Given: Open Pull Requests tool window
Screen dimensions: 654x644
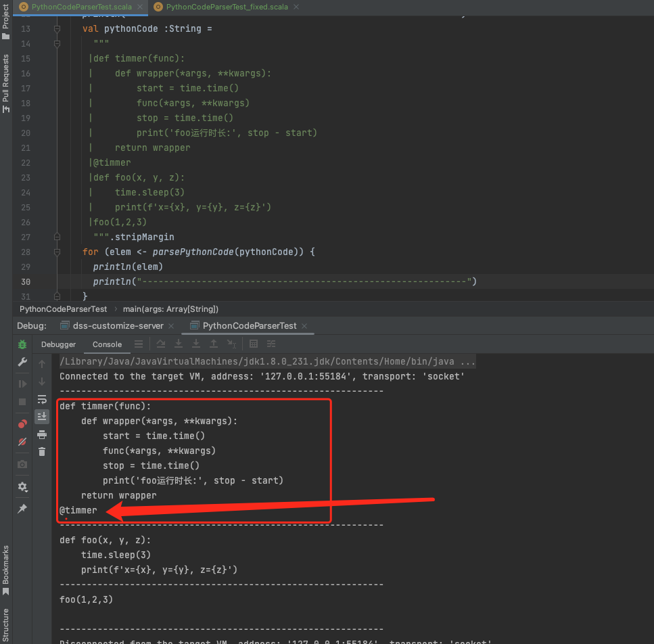Looking at the screenshot, I should click(x=6, y=83).
